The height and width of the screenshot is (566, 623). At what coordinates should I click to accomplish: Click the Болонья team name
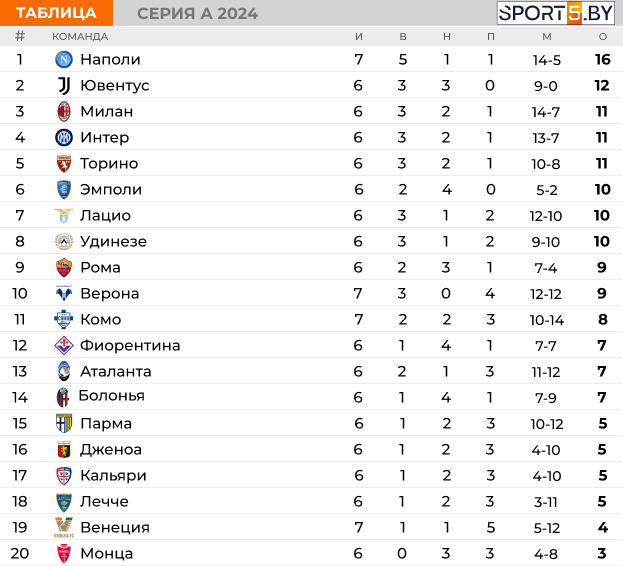pos(112,396)
